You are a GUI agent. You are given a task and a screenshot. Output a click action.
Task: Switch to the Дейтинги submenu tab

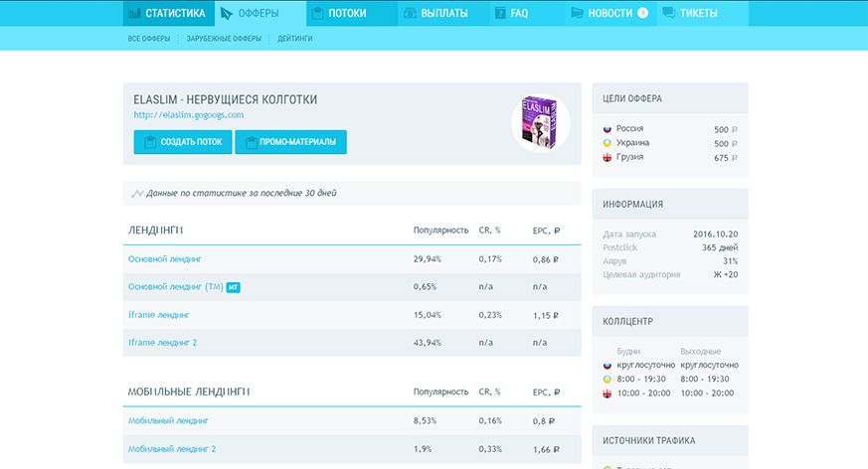(x=294, y=39)
